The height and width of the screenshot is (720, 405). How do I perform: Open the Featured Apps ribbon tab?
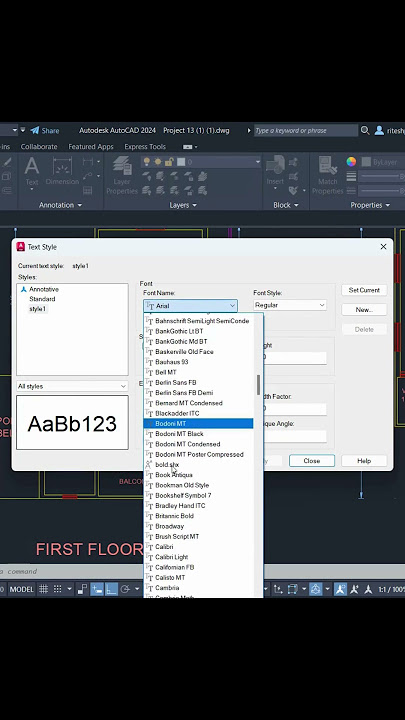click(91, 146)
